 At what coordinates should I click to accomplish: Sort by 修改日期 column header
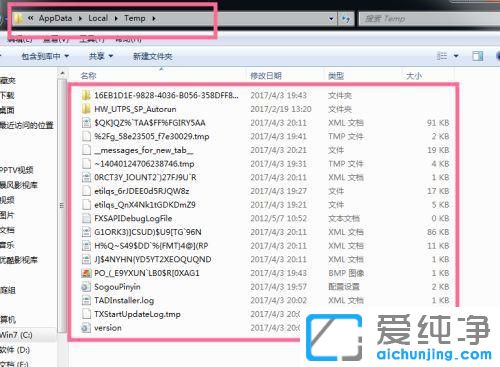click(x=266, y=76)
